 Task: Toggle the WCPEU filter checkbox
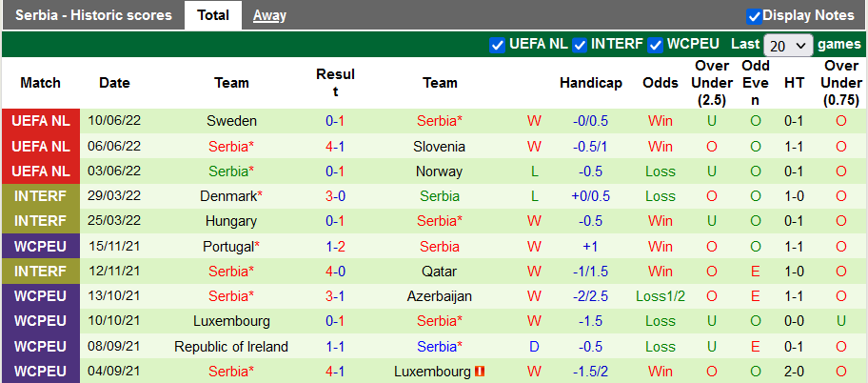pos(656,45)
